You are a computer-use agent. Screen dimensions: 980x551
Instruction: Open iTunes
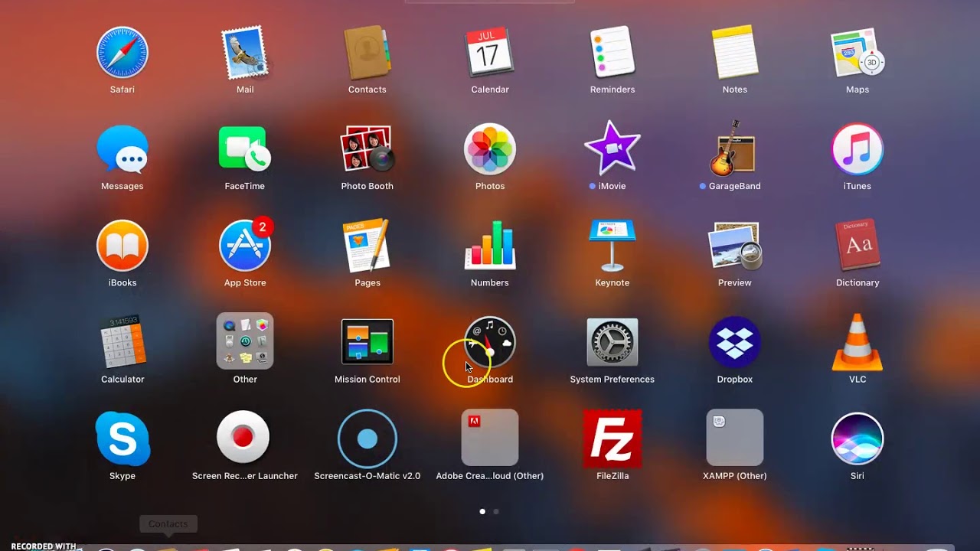[x=857, y=149]
